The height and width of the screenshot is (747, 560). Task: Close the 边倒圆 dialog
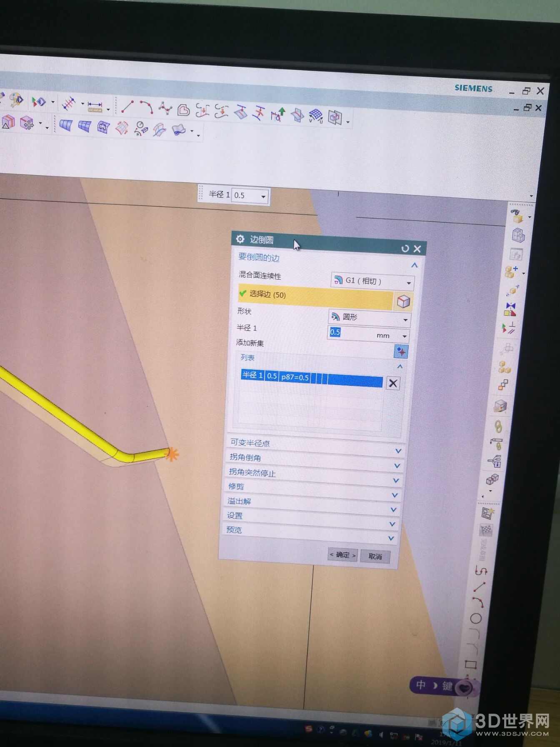[417, 249]
